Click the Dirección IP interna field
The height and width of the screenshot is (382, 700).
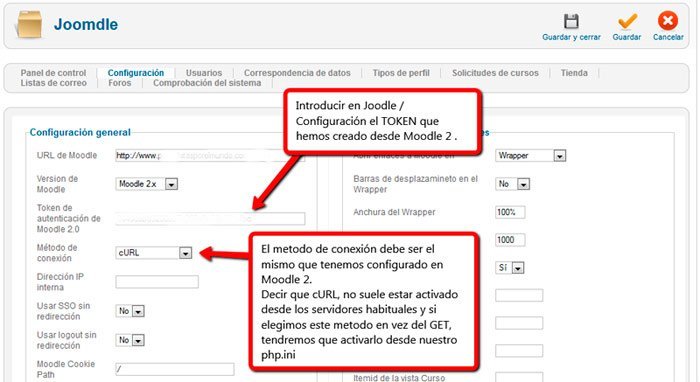(x=157, y=282)
